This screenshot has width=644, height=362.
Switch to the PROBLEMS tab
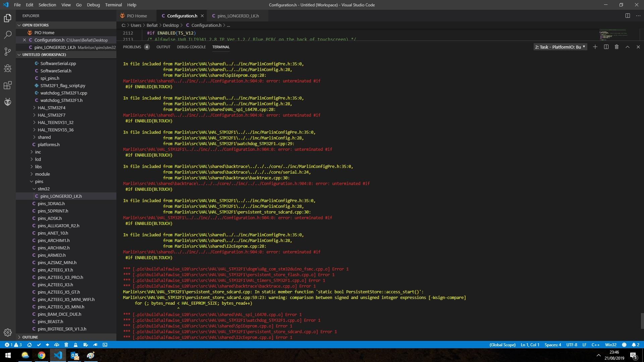point(132,47)
